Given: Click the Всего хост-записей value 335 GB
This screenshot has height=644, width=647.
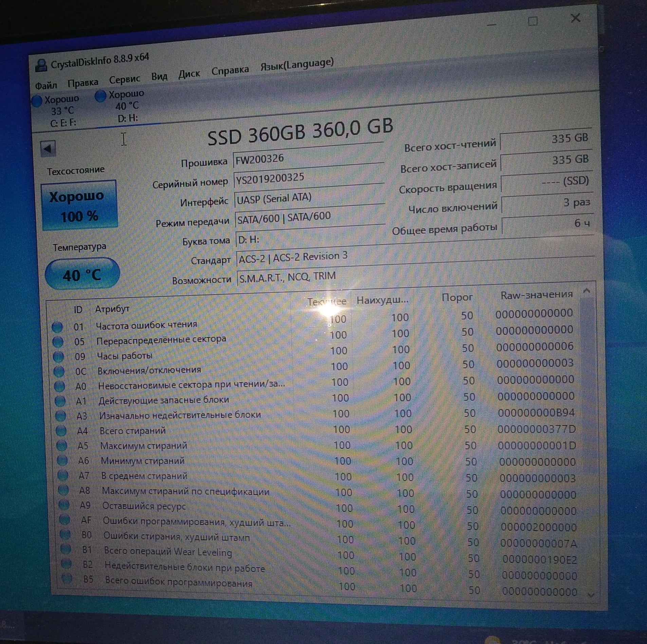Looking at the screenshot, I should 547,160.
